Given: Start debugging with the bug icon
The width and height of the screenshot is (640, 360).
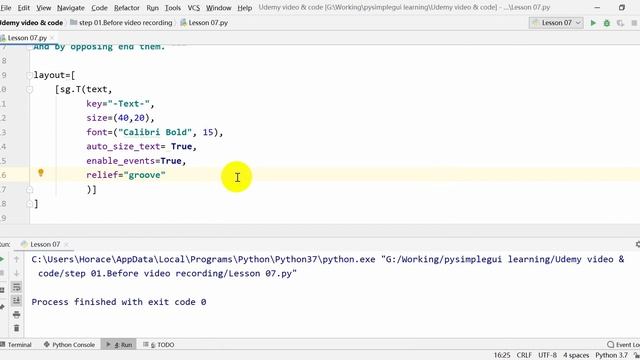Looking at the screenshot, I should tap(607, 23).
